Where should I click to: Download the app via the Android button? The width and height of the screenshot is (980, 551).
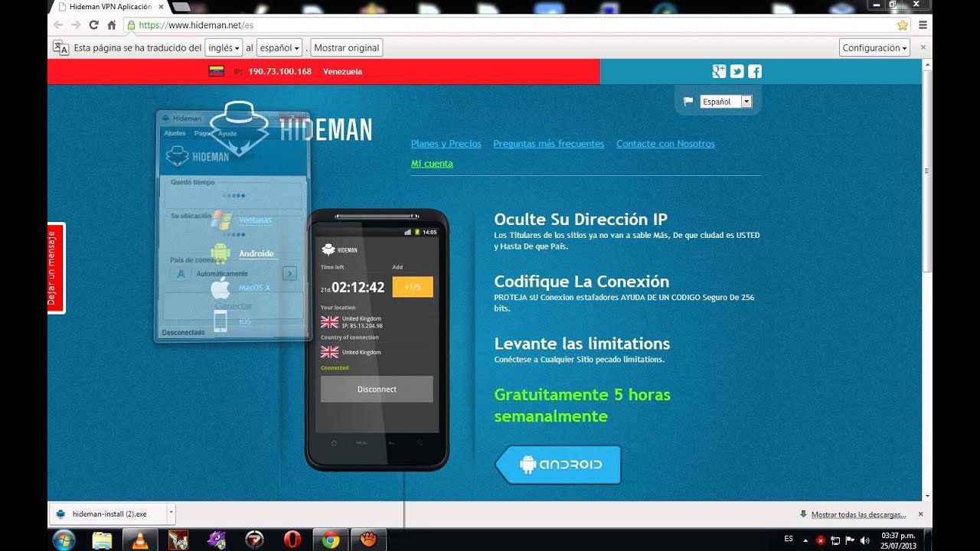click(559, 465)
